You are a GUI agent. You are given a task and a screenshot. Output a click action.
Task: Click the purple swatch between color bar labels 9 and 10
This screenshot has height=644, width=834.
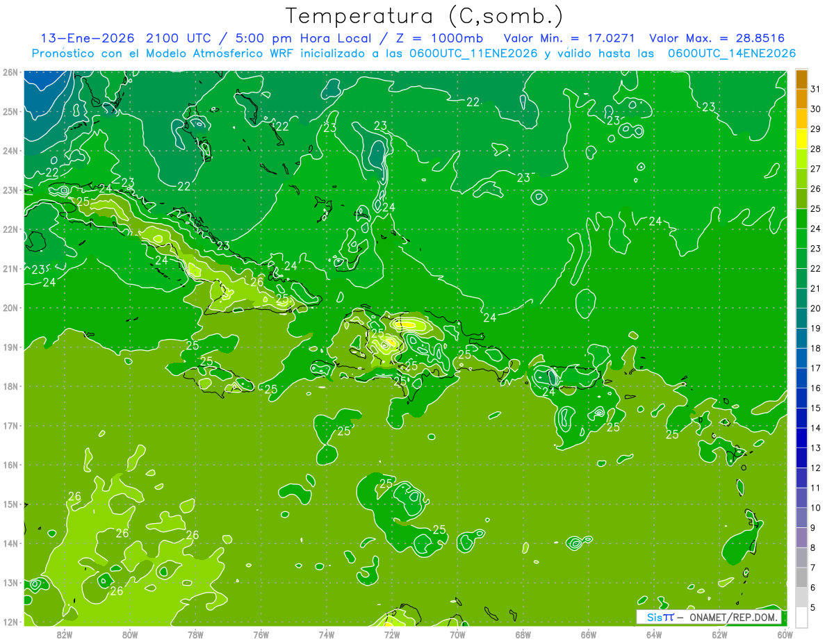point(801,518)
